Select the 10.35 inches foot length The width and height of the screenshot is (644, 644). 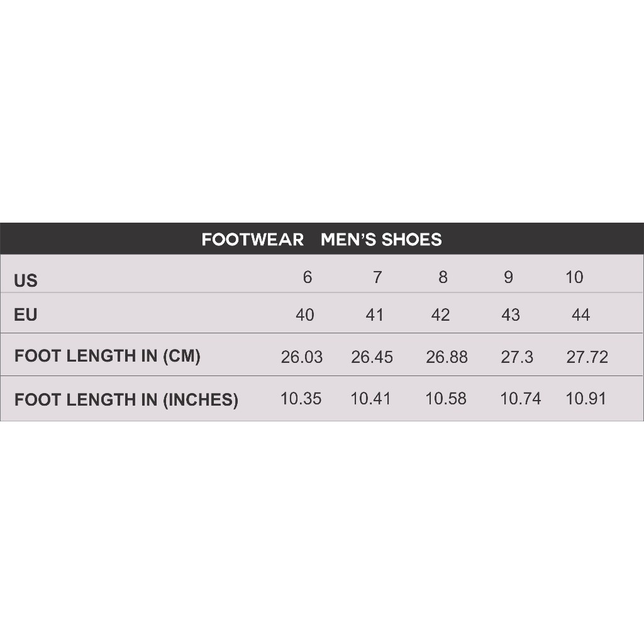(301, 399)
